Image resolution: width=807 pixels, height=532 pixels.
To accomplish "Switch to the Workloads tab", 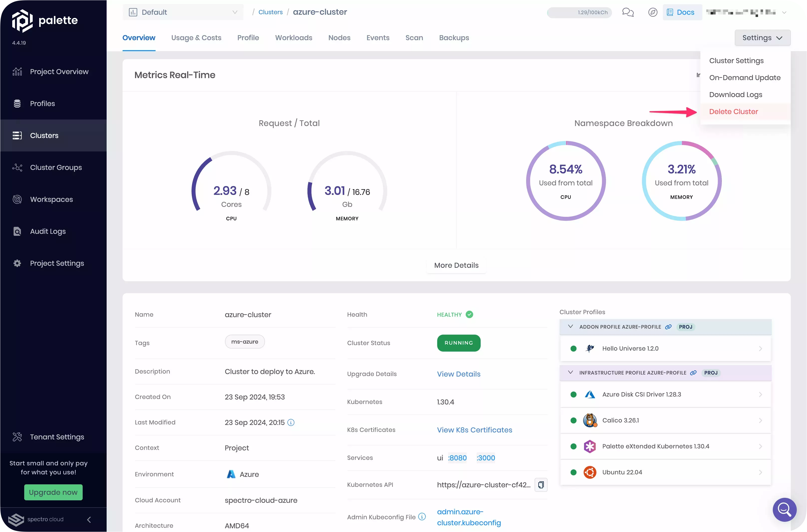I will tap(293, 38).
